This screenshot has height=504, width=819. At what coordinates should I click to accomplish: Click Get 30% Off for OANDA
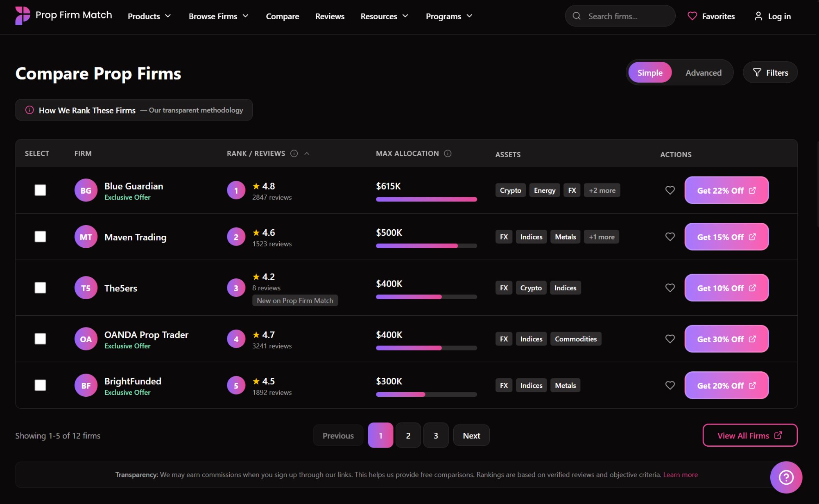726,339
